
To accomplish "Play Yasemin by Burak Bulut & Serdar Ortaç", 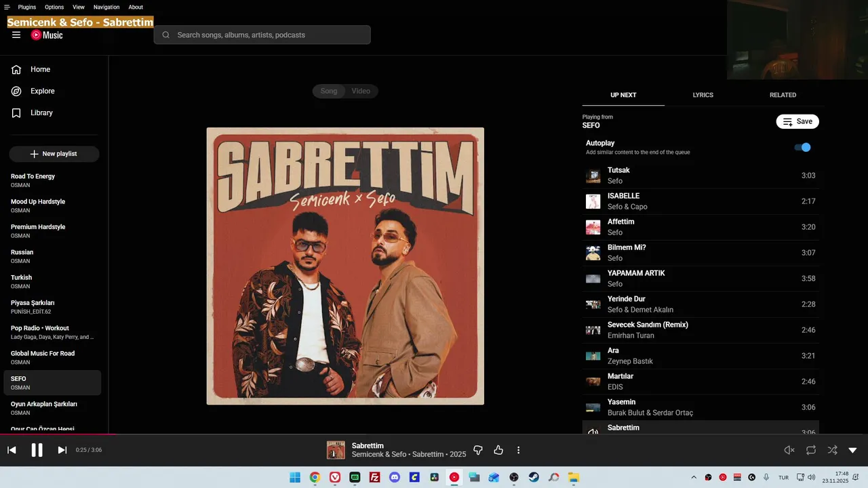I will 701,407.
